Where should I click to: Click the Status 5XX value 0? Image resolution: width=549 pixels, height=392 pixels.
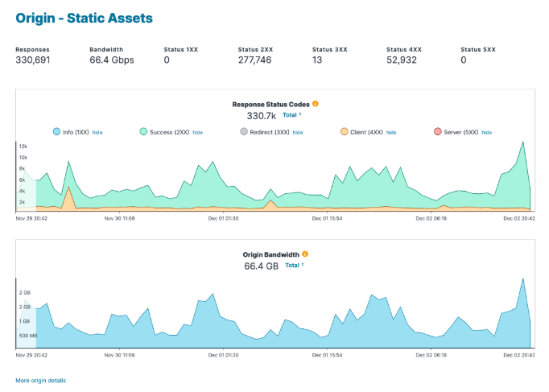[x=464, y=60]
